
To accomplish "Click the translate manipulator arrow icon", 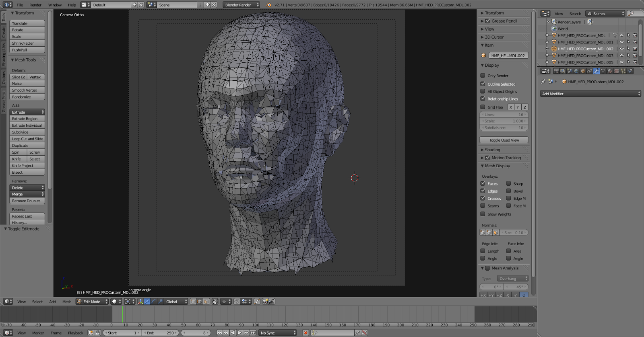I will [147, 302].
